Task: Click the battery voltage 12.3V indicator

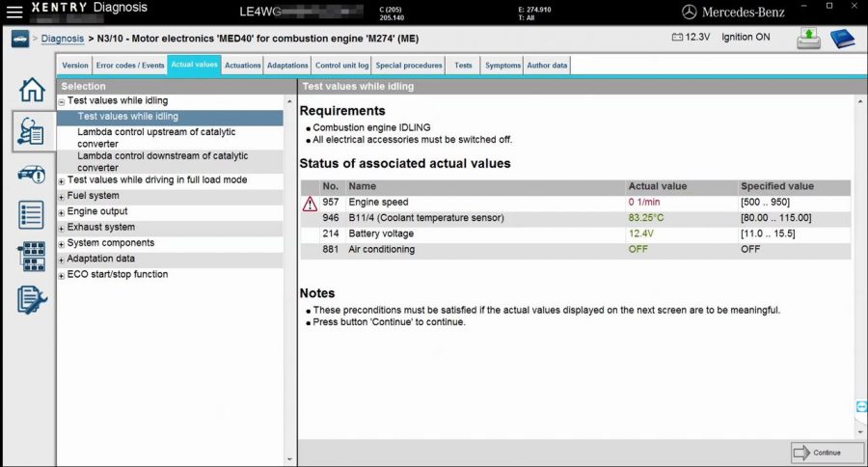Action: (691, 37)
